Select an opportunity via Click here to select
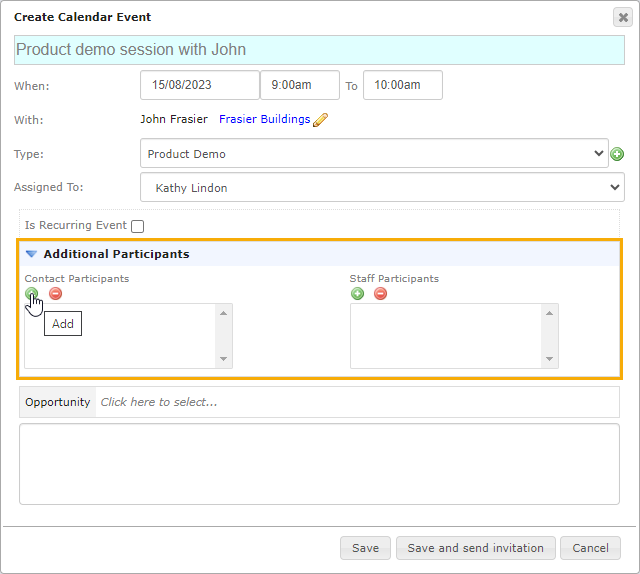The height and width of the screenshot is (574, 640). click(159, 402)
